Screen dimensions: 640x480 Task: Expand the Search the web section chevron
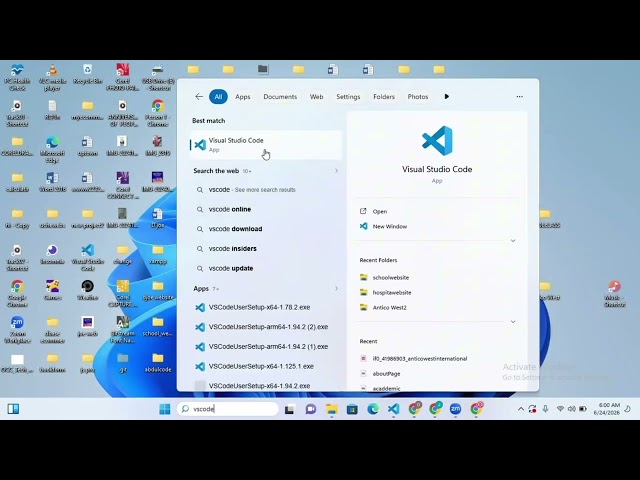point(336,171)
